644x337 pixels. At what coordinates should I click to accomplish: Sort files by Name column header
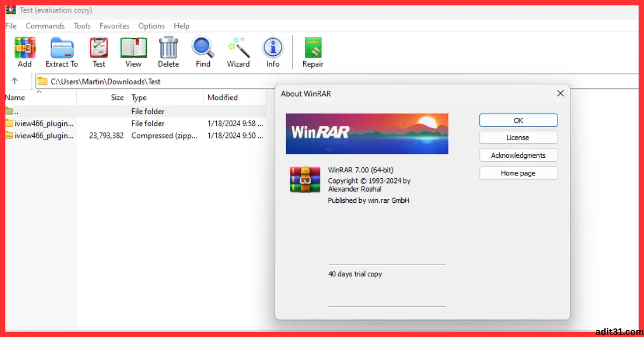15,98
